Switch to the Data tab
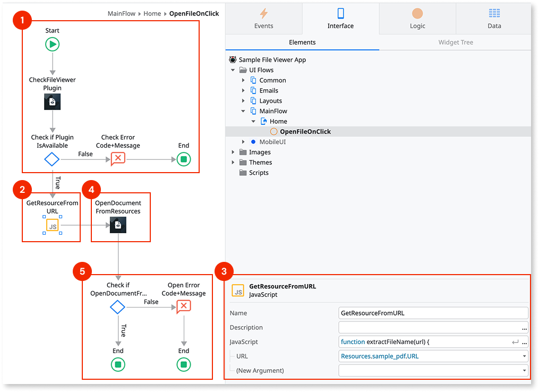Viewport: 539px width, 392px height. [x=494, y=20]
